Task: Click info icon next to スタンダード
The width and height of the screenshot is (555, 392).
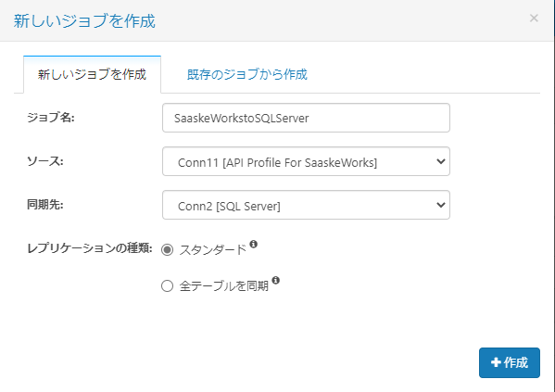Action: (x=254, y=244)
